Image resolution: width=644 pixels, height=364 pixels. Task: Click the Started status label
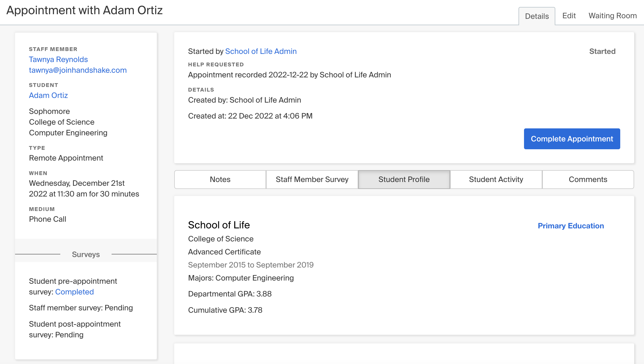click(602, 51)
